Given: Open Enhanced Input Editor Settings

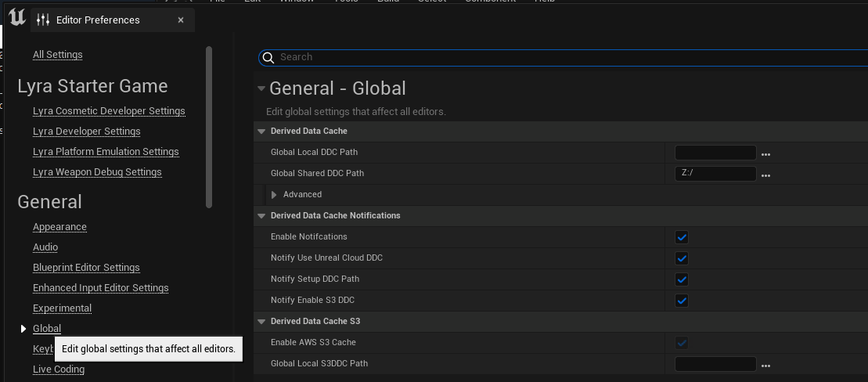Looking at the screenshot, I should point(101,288).
